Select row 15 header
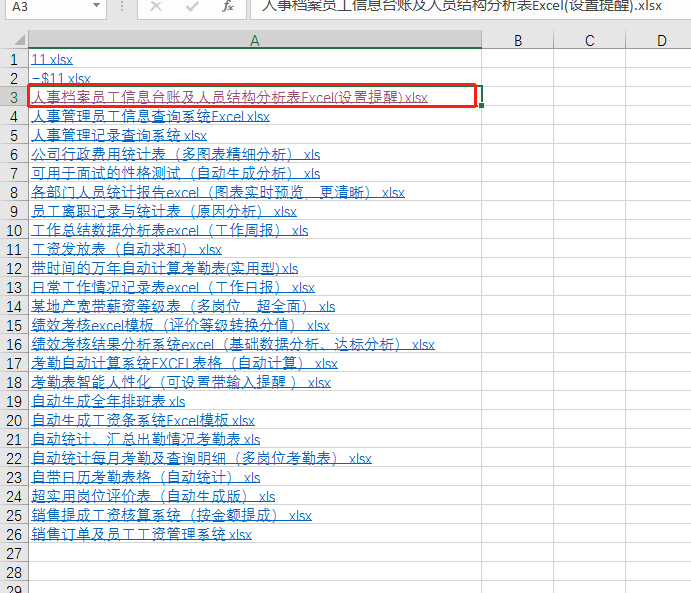The height and width of the screenshot is (593, 691). coord(14,325)
